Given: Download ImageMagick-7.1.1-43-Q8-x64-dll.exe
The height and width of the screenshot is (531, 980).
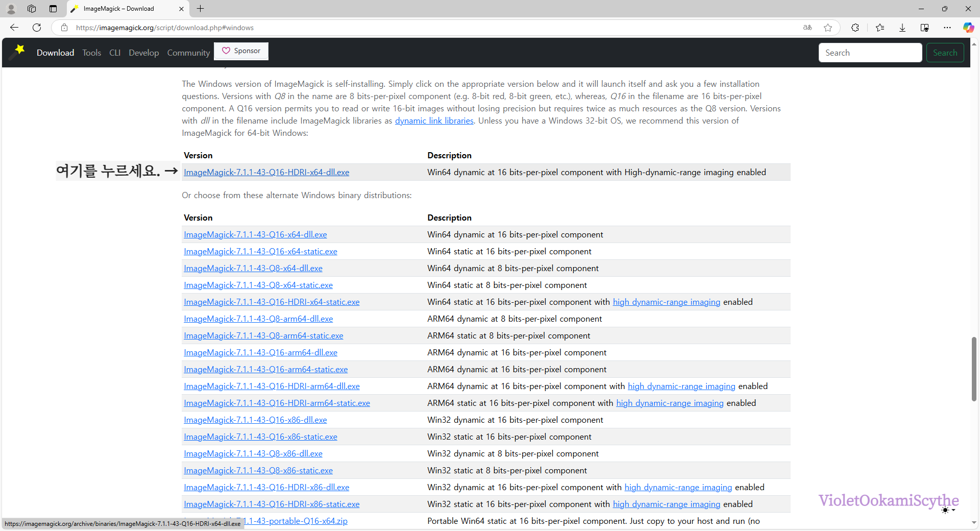Looking at the screenshot, I should click(253, 268).
